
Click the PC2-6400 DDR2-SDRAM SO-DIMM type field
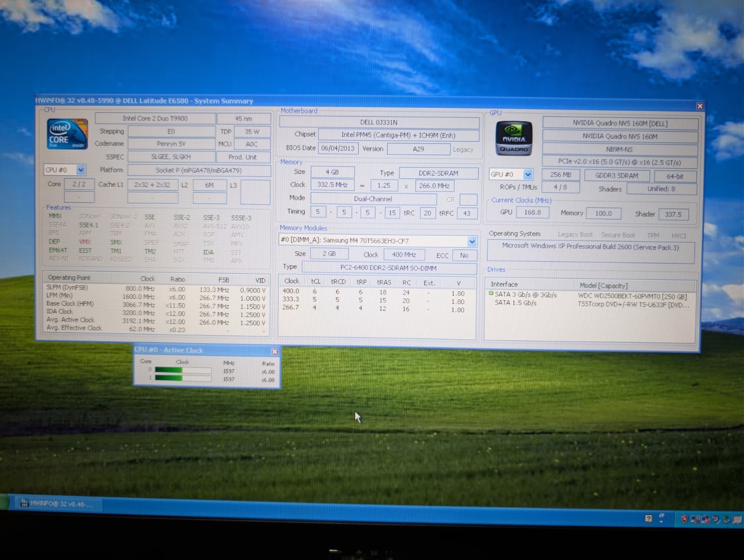click(x=389, y=268)
